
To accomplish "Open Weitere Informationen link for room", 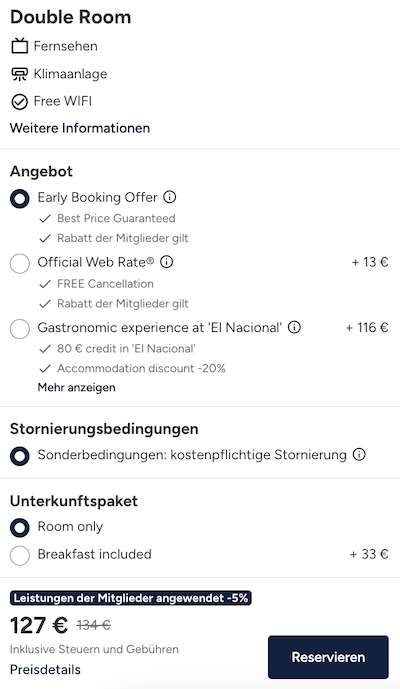I will (80, 128).
